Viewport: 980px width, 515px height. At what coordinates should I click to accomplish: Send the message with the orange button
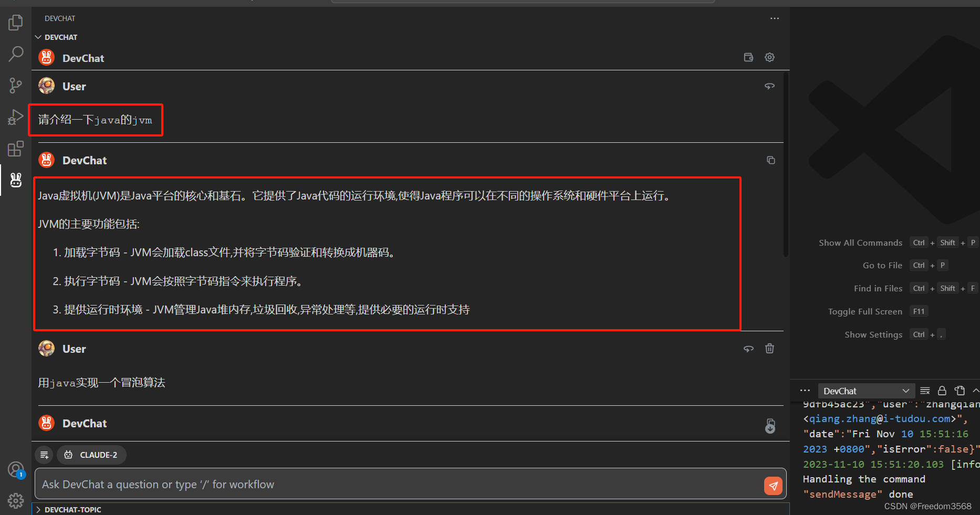click(x=773, y=486)
